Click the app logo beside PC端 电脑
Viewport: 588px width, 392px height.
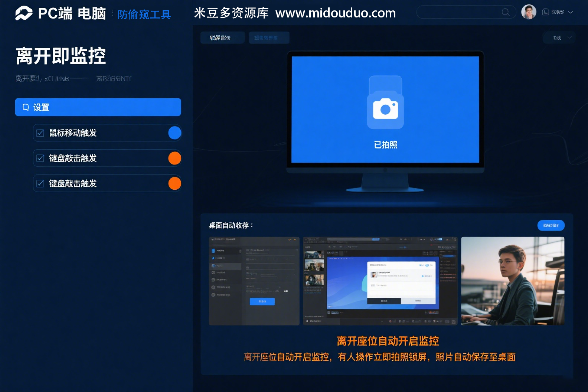(x=24, y=13)
